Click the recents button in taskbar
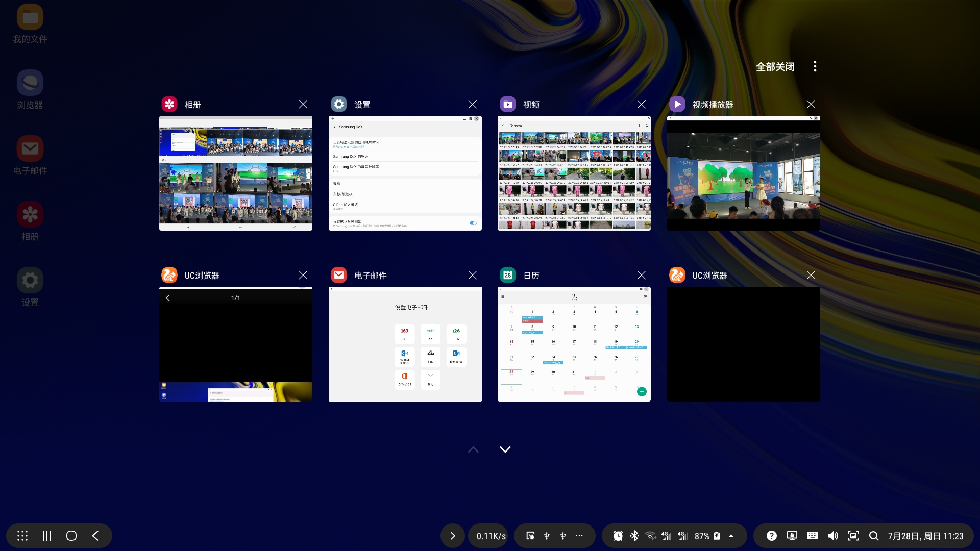The height and width of the screenshot is (551, 980). [47, 536]
